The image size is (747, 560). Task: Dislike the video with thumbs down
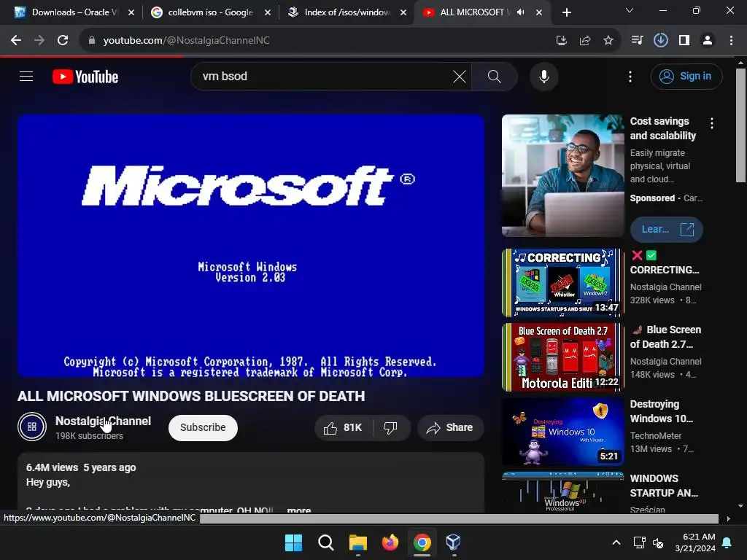391,427
